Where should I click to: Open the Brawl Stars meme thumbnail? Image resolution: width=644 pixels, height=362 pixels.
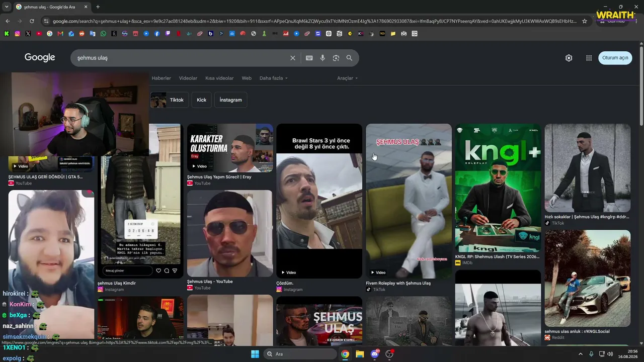click(319, 201)
